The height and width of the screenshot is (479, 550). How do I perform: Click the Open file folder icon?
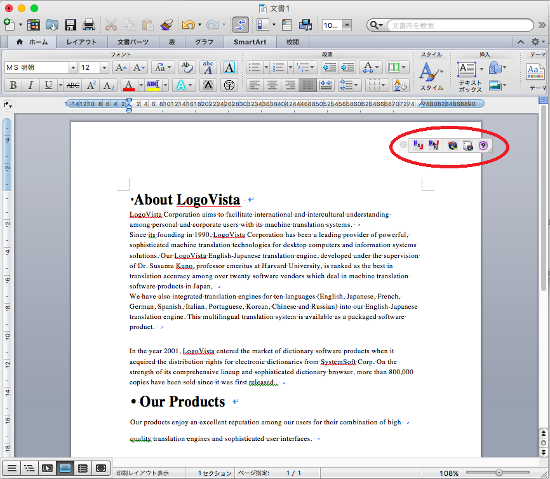point(52,25)
